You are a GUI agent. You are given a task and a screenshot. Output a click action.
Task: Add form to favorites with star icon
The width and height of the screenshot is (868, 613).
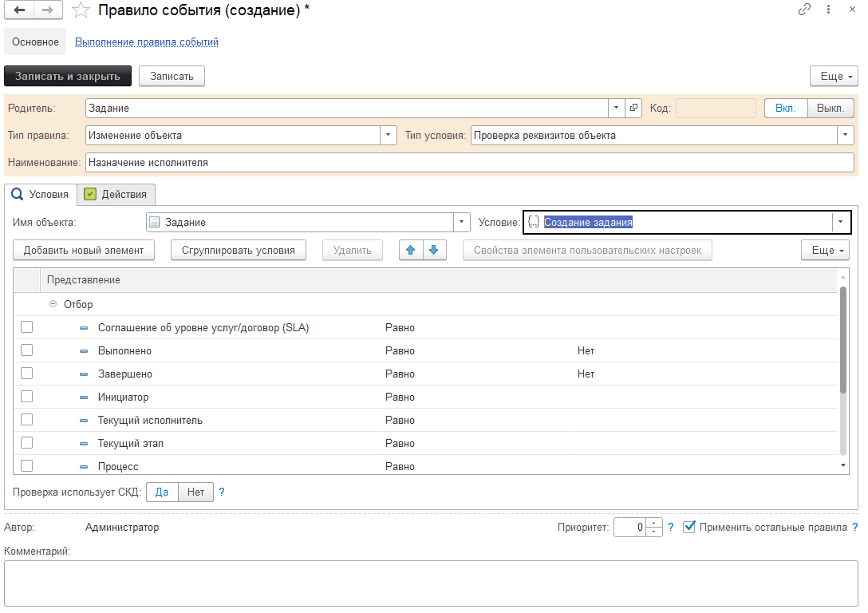(x=81, y=10)
